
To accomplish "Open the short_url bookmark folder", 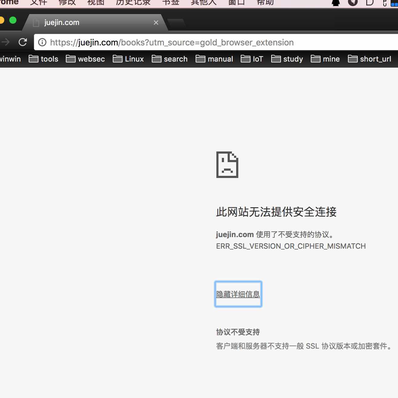I will tap(370, 59).
